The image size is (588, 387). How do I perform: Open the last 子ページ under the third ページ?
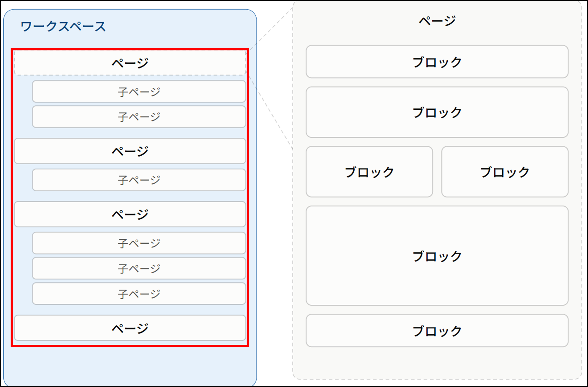coord(139,294)
